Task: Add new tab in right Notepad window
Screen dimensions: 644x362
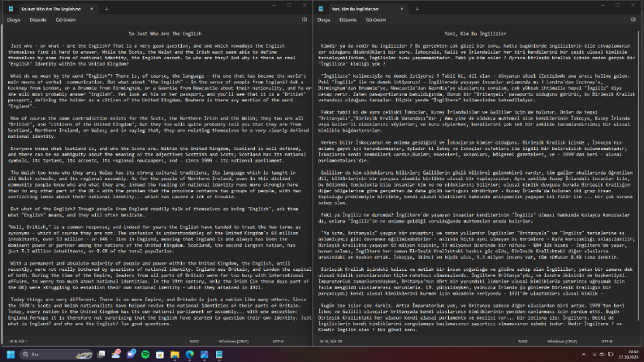Action: (x=417, y=9)
